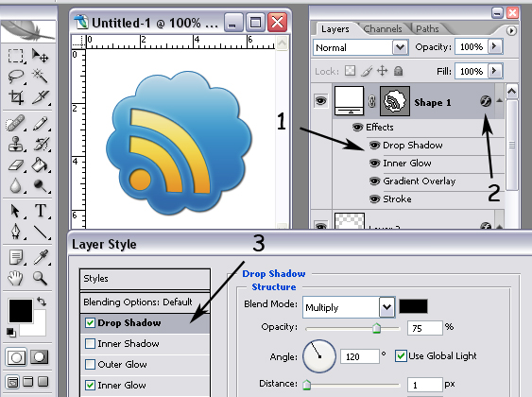This screenshot has width=532, height=397.
Task: Select the Slice tool
Action: coord(40,97)
